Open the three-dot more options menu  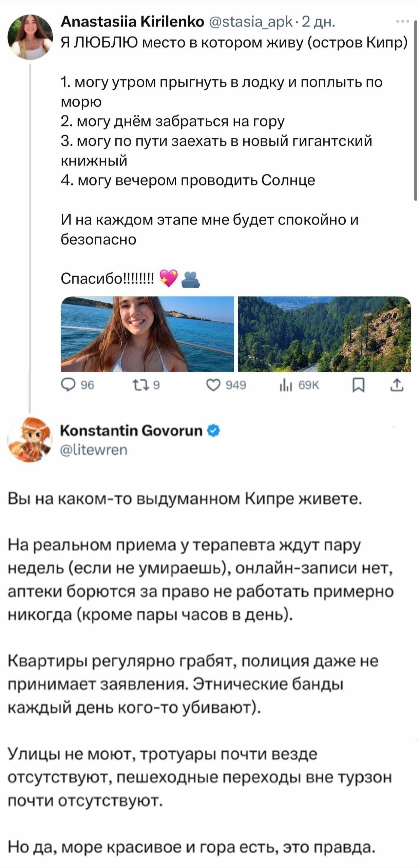click(x=402, y=22)
